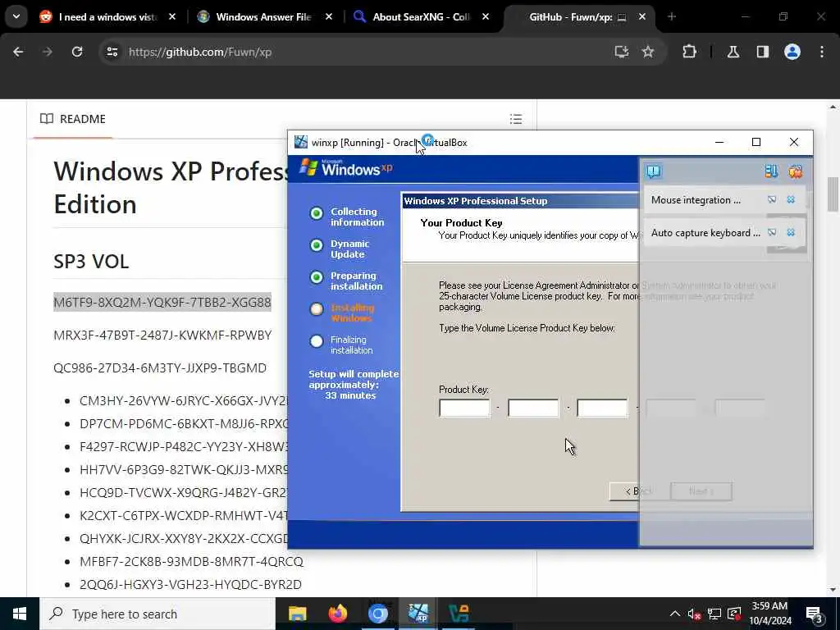Click the first Product Key field

pyautogui.click(x=464, y=408)
